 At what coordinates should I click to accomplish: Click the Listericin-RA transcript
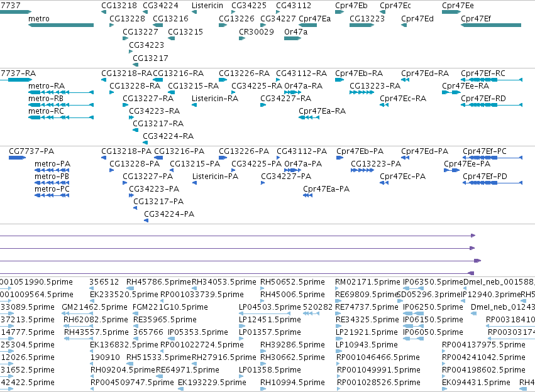coord(194,105)
